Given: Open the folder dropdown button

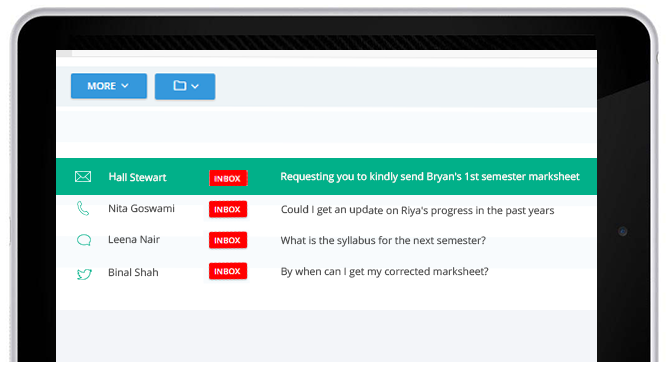Looking at the screenshot, I should [x=185, y=86].
